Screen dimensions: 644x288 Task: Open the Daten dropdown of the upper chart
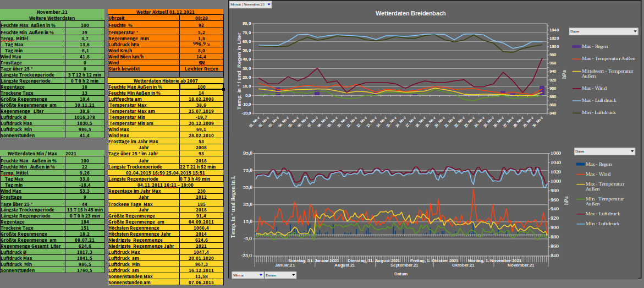[x=603, y=31]
